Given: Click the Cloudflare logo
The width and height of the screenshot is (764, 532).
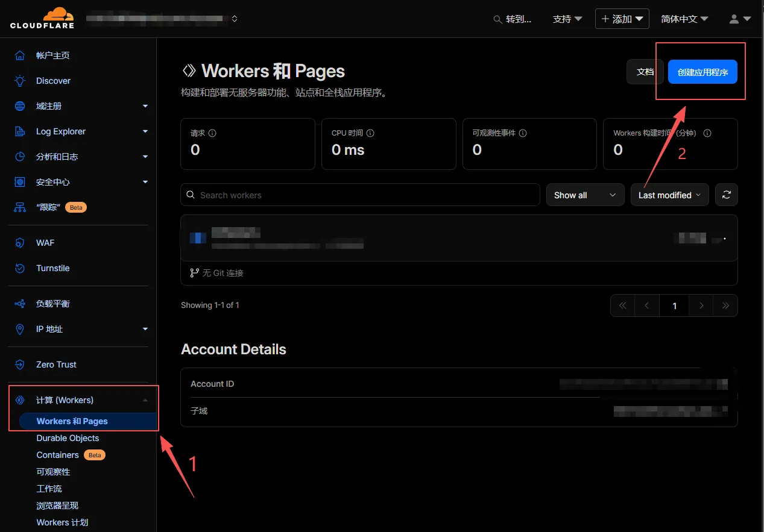Looking at the screenshot, I should click(x=42, y=19).
